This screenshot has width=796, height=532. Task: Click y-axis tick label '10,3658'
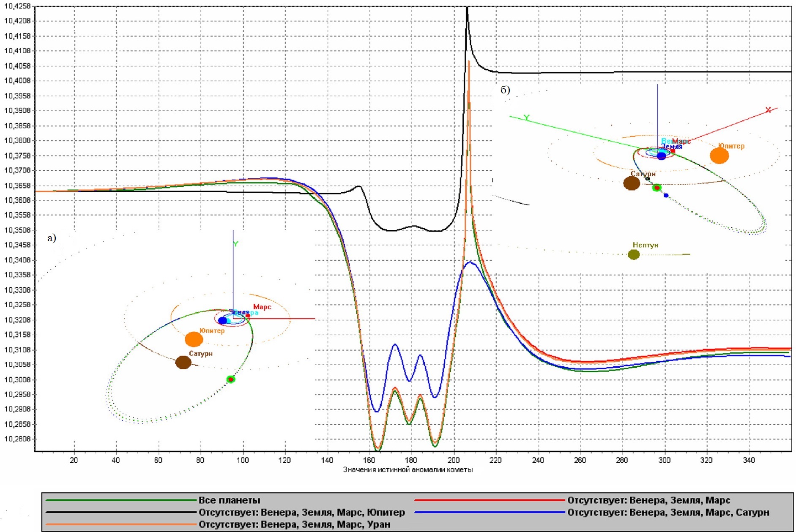(x=17, y=186)
